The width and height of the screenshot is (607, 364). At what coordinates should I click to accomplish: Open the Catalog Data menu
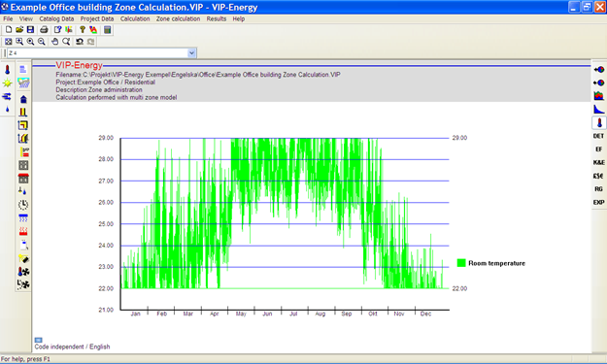tap(56, 18)
